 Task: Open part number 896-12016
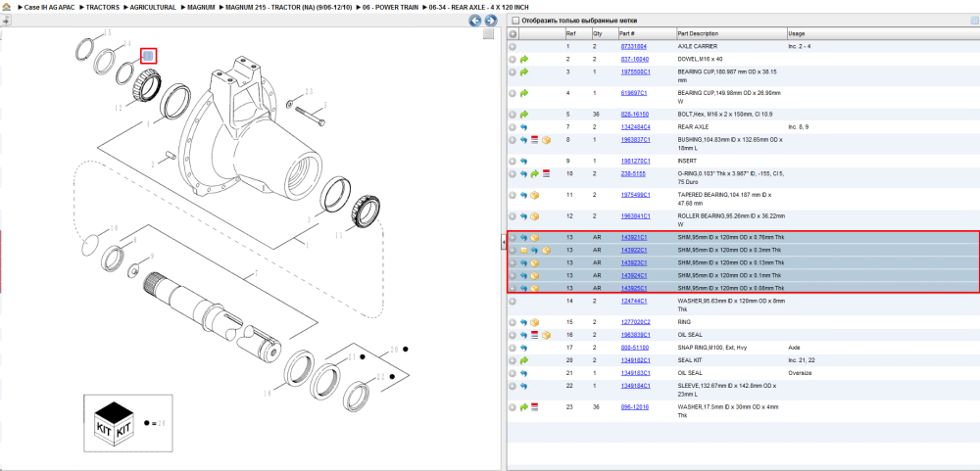634,406
